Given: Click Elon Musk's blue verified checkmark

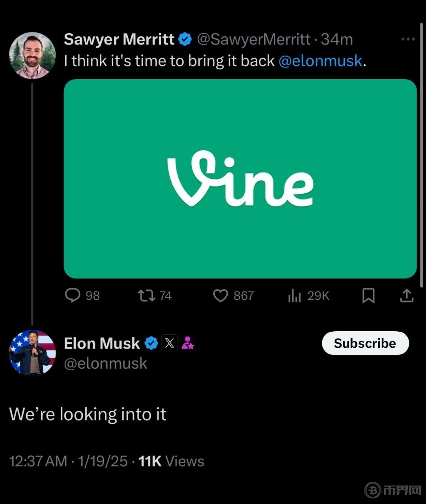Looking at the screenshot, I should (x=151, y=343).
